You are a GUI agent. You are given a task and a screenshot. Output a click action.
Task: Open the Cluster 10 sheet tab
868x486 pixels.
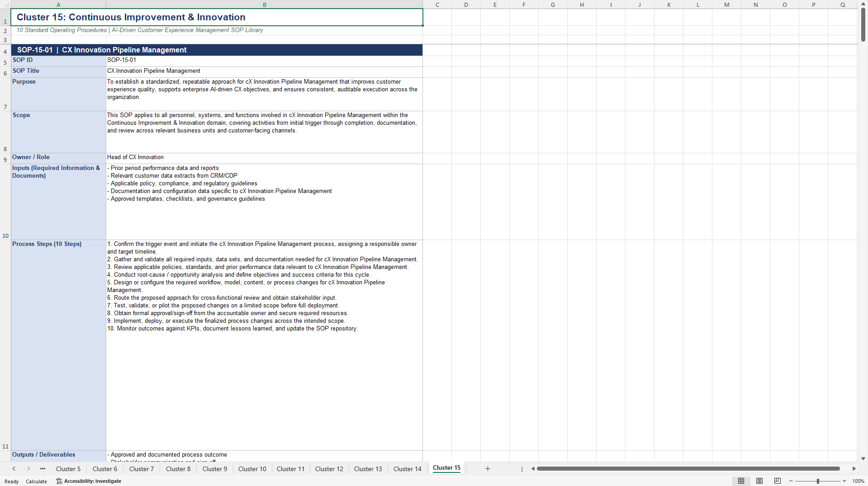[x=252, y=469]
